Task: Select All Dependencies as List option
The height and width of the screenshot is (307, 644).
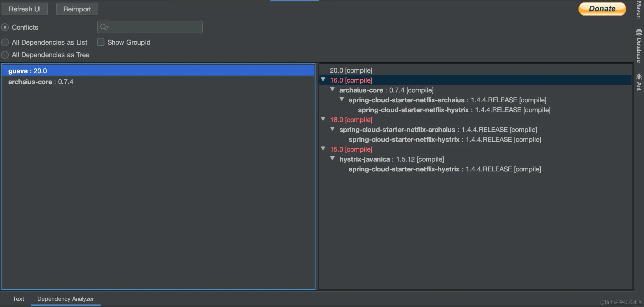Action: 5,42
